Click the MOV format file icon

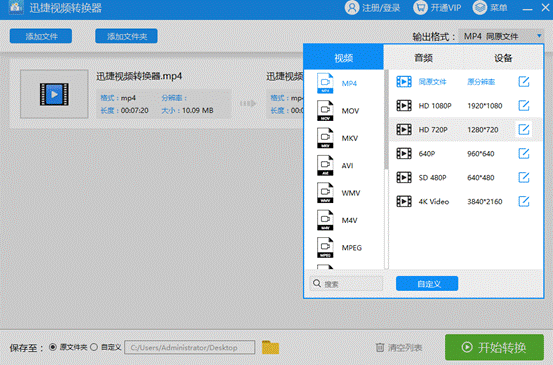(x=325, y=111)
